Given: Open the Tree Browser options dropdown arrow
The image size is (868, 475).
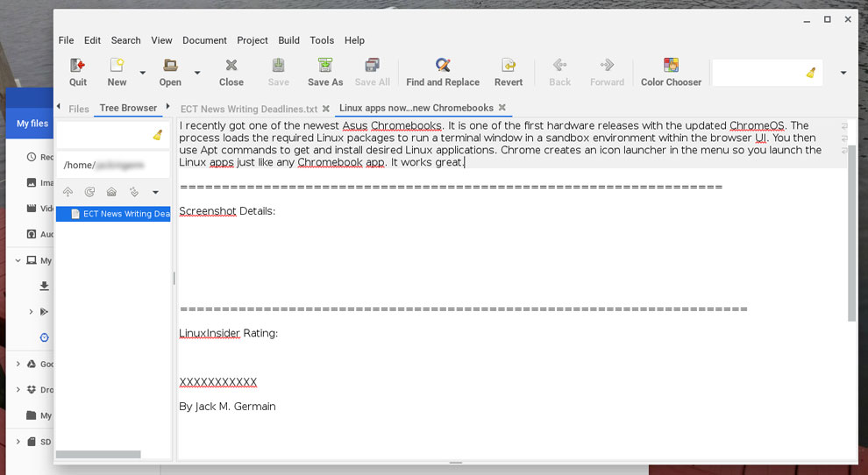Looking at the screenshot, I should pos(155,192).
